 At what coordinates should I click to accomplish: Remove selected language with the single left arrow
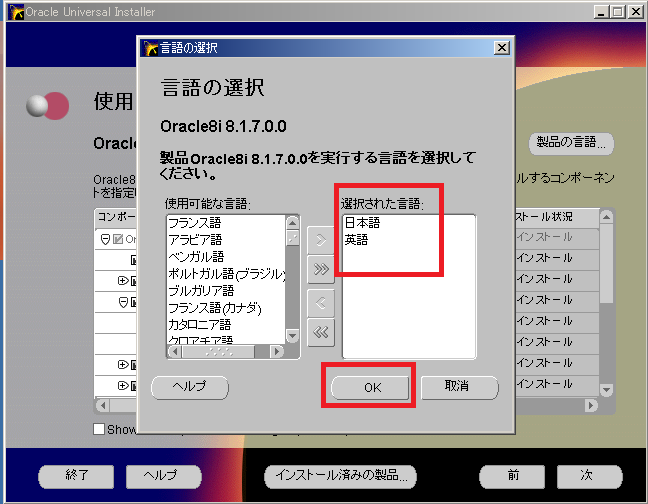321,303
